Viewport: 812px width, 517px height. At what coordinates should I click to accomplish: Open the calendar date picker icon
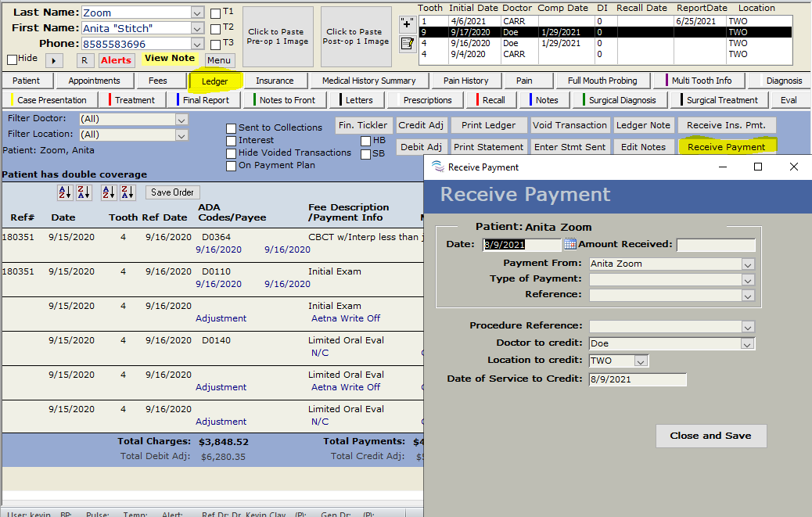569,245
